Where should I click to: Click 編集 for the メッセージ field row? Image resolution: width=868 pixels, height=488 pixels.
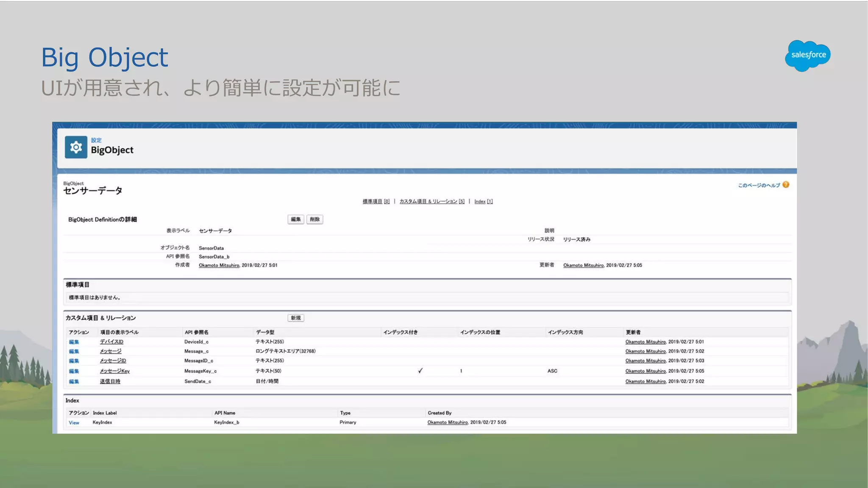tap(74, 352)
